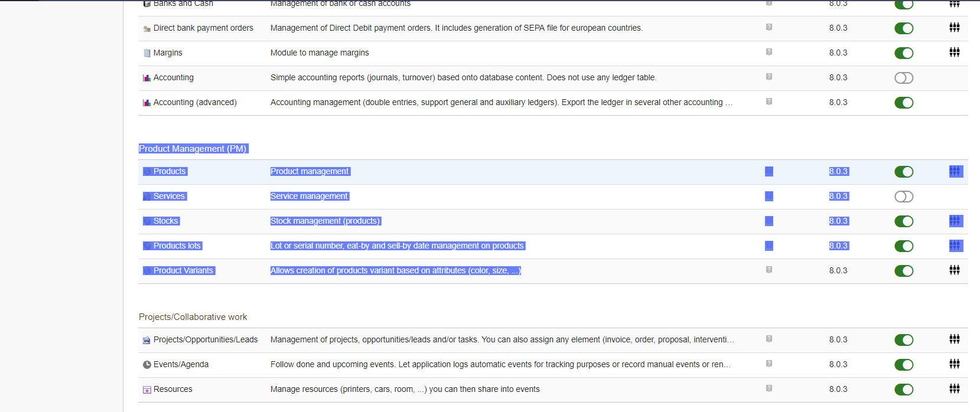Click the Product Management (PM) heading
980x412 pixels.
coord(193,149)
